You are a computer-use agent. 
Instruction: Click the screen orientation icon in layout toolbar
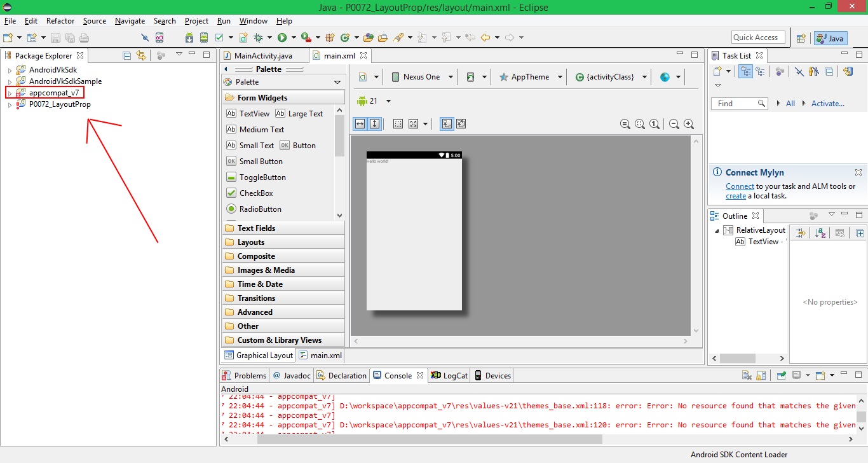click(x=470, y=77)
